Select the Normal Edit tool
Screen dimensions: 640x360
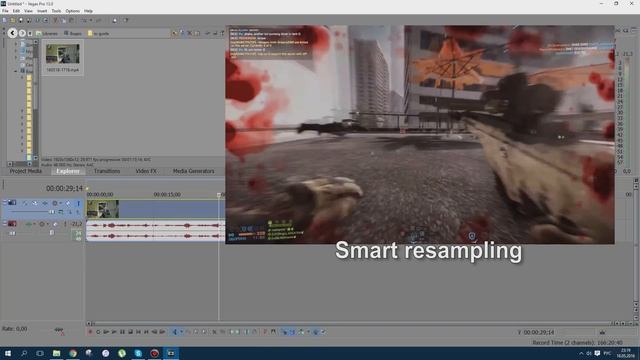(175, 332)
